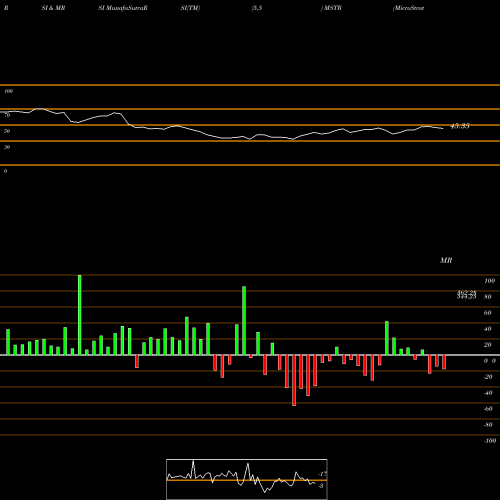Click the '-17' value in mini chart
Viewport: 500px width, 500px height.
322,474
